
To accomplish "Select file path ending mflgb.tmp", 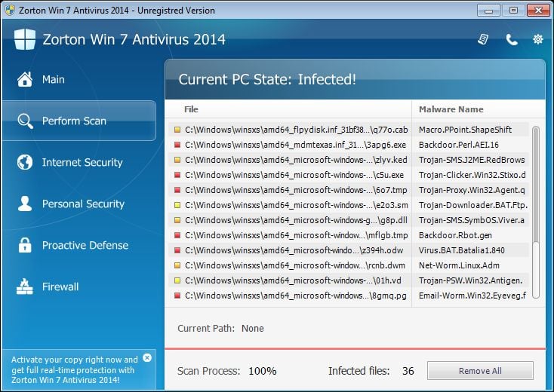I will (x=297, y=235).
